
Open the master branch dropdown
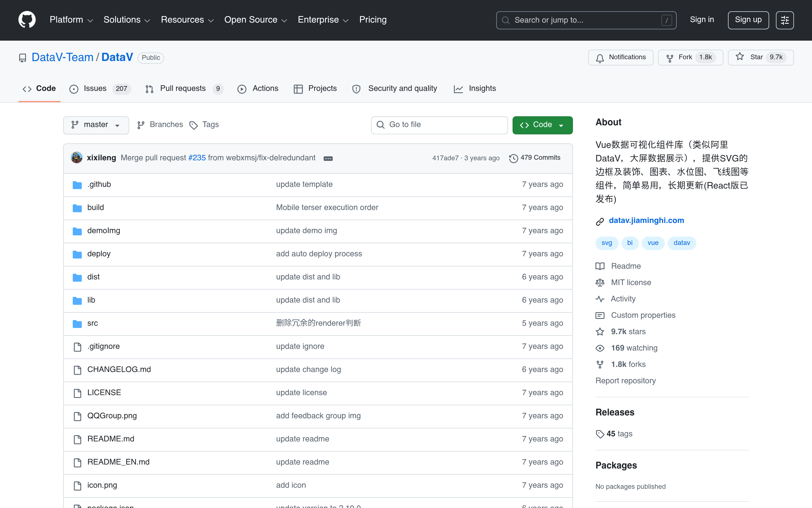(x=96, y=125)
